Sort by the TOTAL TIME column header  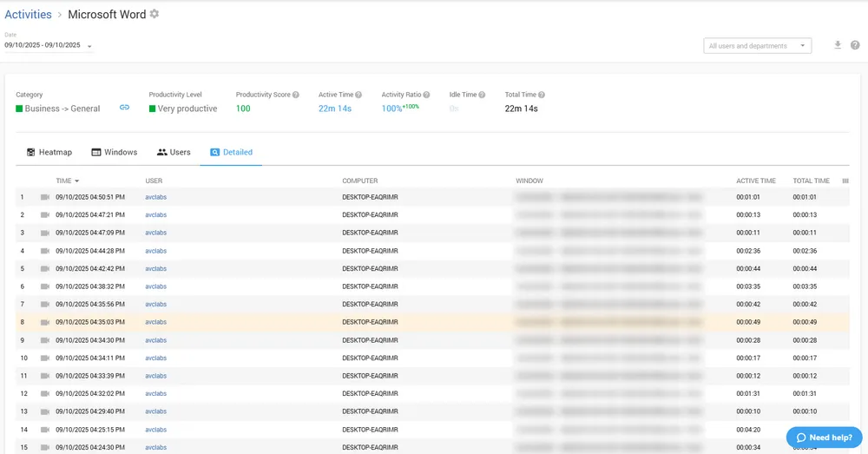pos(811,181)
